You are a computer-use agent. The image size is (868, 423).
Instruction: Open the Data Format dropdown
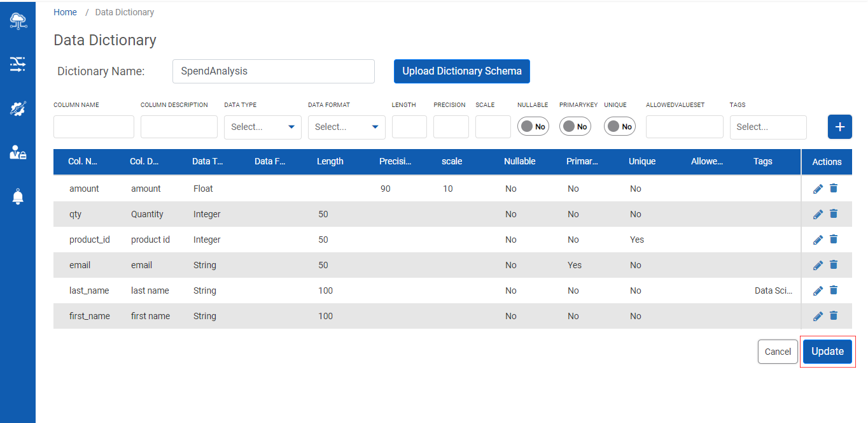pos(347,127)
